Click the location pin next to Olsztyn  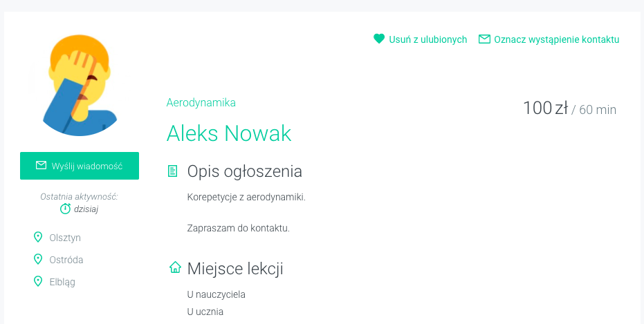[38, 238]
